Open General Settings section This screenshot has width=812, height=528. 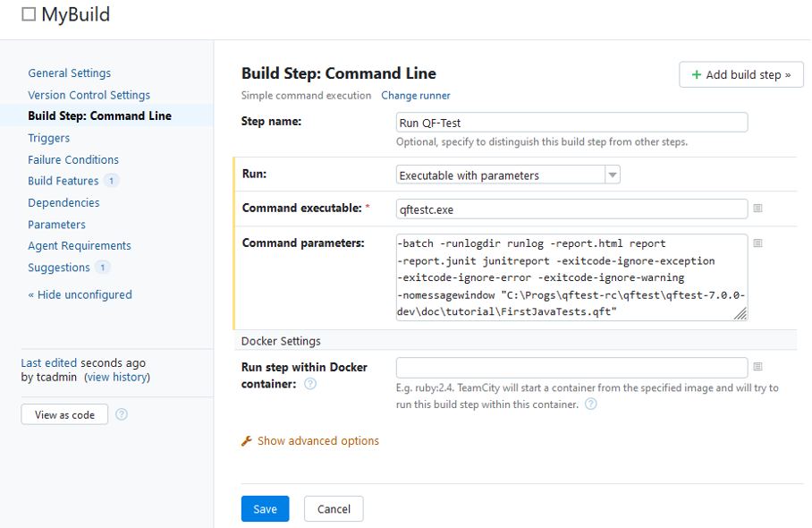point(70,73)
